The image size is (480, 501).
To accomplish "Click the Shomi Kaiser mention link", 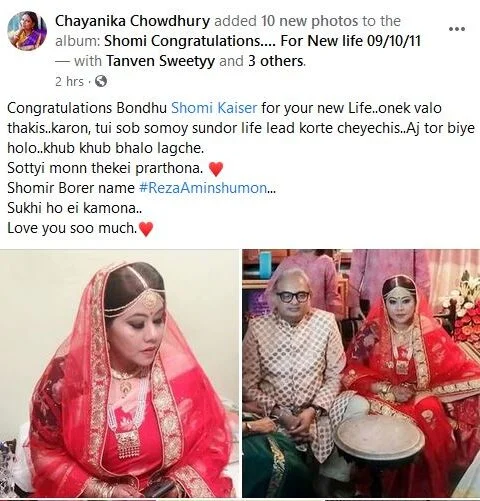I will pyautogui.click(x=214, y=108).
